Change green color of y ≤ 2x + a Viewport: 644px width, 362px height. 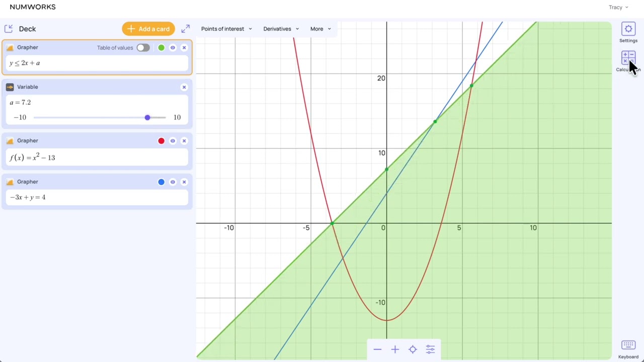pos(161,48)
